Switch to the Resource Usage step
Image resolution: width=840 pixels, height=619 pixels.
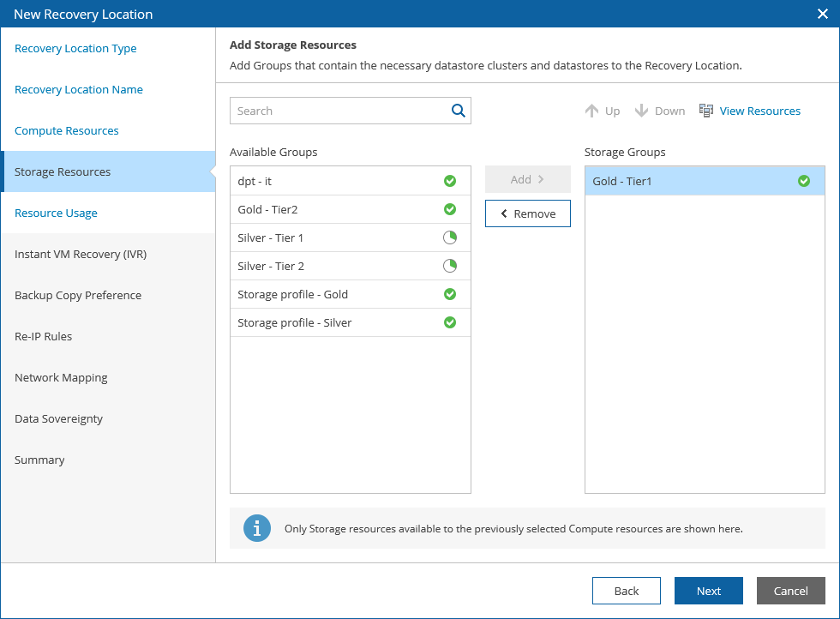coord(56,213)
